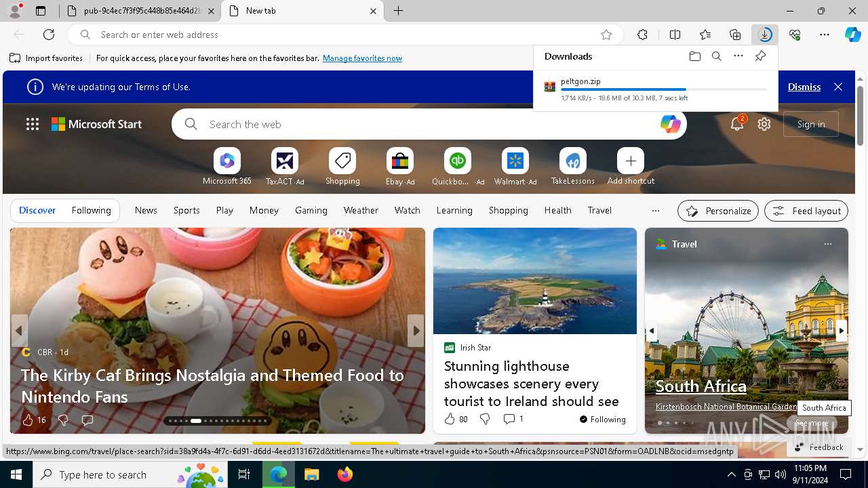The width and height of the screenshot is (868, 488).
Task: Open more options in Downloads panel
Action: 738,56
